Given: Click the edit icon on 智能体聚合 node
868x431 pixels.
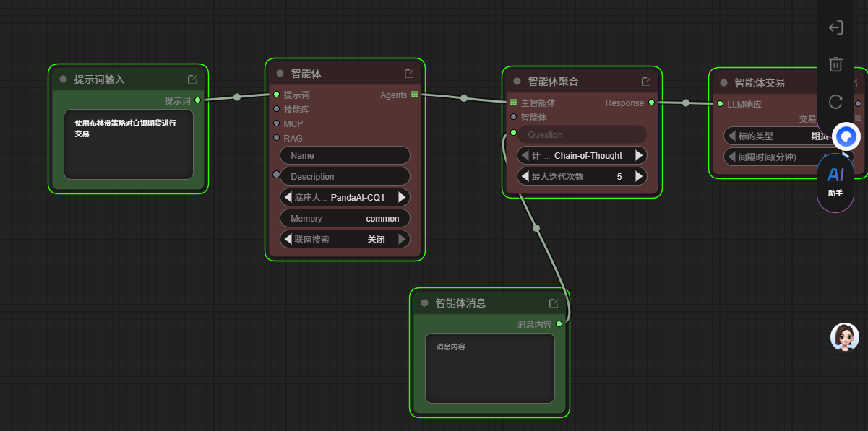Looking at the screenshot, I should [x=646, y=82].
